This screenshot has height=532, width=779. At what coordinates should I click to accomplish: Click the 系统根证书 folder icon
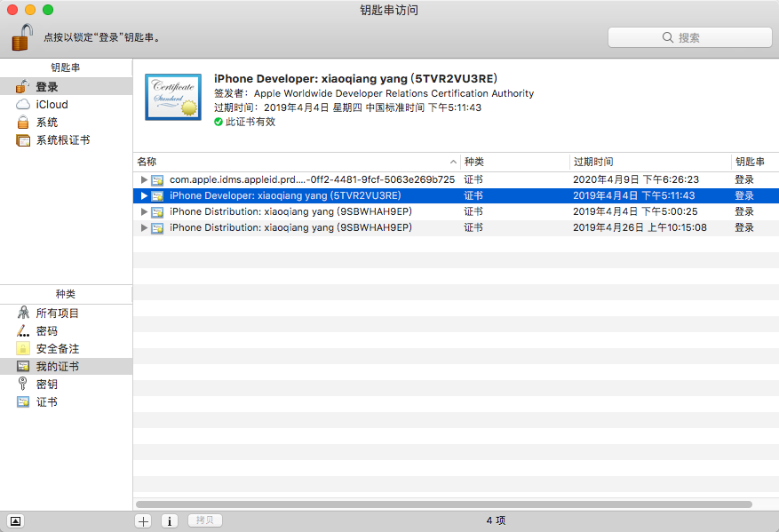23,140
